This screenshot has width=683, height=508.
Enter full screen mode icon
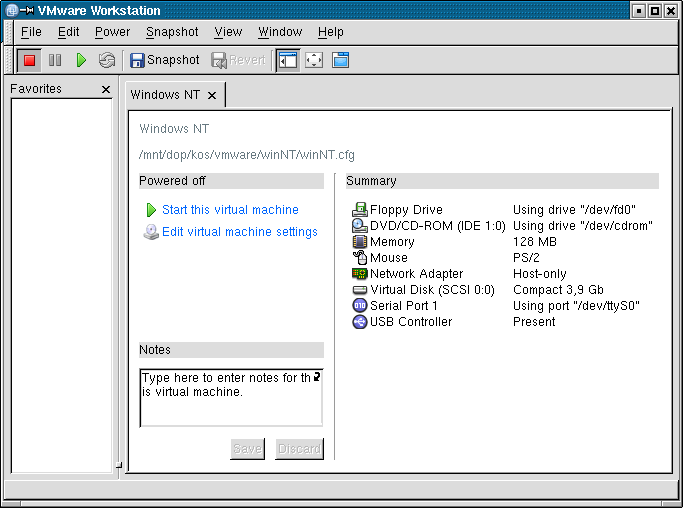click(314, 60)
